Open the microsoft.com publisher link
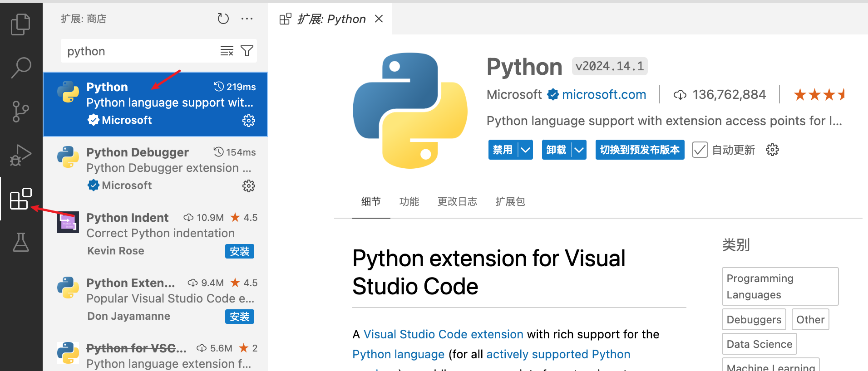 [604, 94]
